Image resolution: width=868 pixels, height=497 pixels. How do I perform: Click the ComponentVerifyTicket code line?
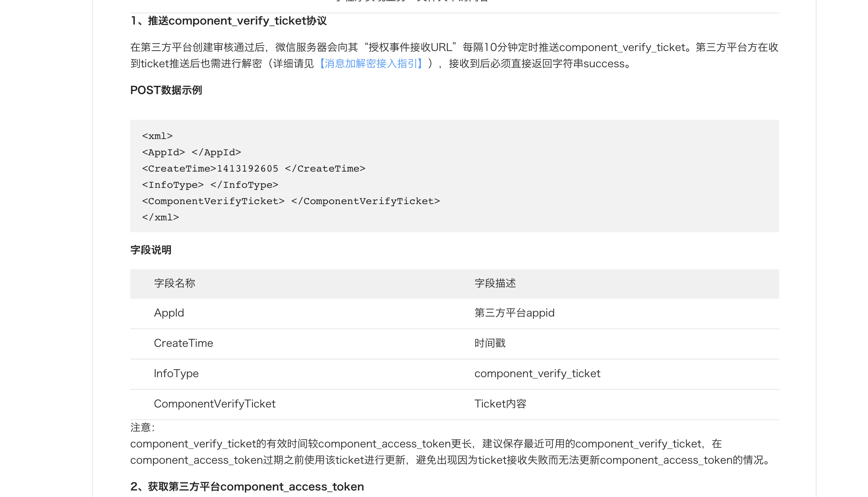pos(291,201)
